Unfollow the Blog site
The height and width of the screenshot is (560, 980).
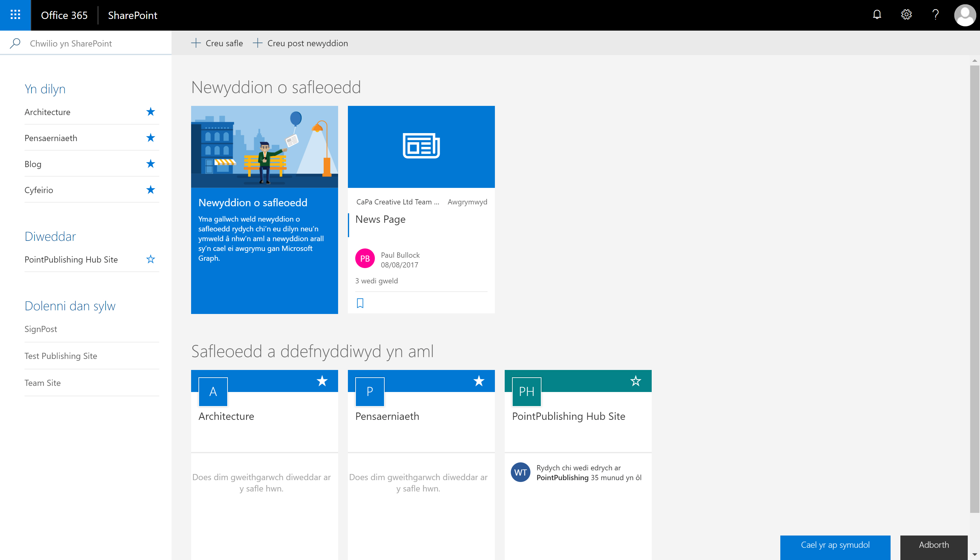pos(150,163)
